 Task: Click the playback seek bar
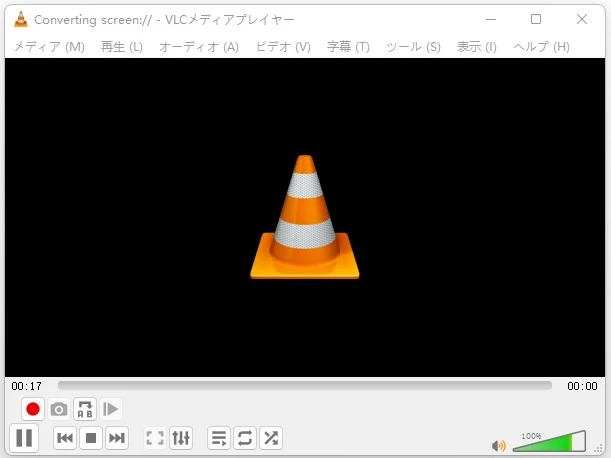point(304,385)
